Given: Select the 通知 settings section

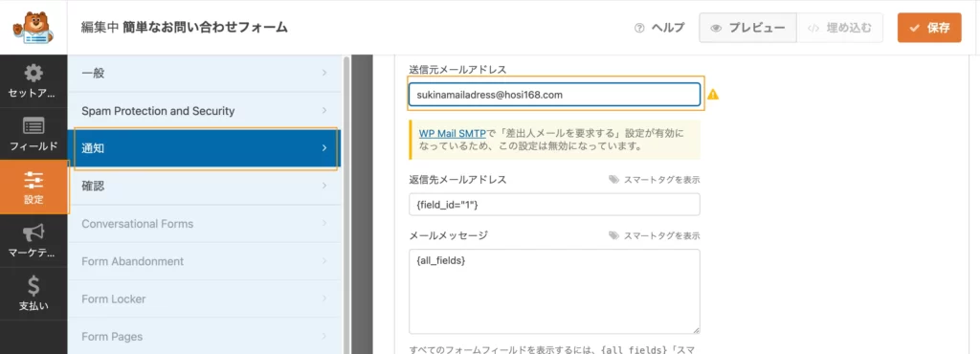Looking at the screenshot, I should [x=205, y=148].
